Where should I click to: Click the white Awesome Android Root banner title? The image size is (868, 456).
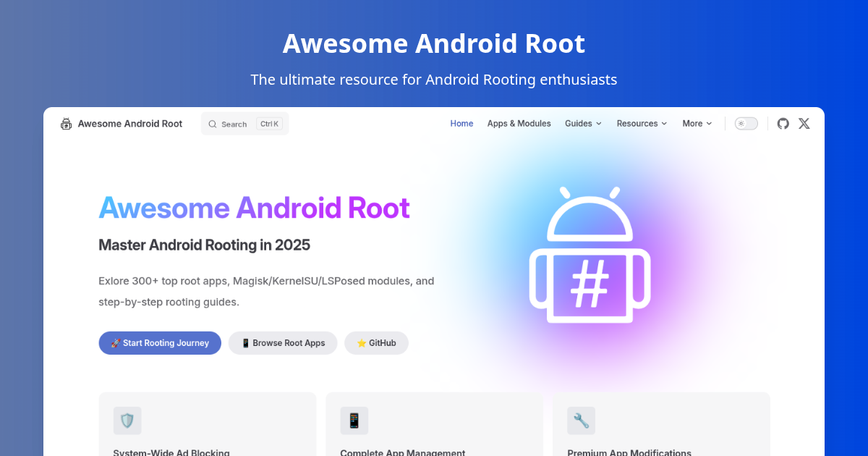point(434,43)
